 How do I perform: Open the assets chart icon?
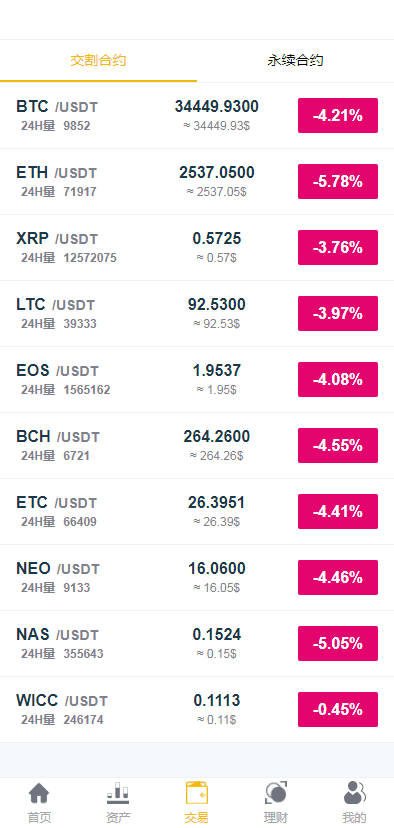coord(118,793)
